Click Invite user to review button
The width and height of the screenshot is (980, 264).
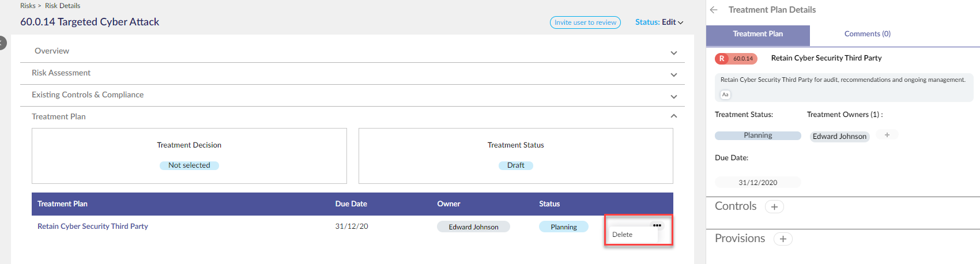pyautogui.click(x=585, y=22)
